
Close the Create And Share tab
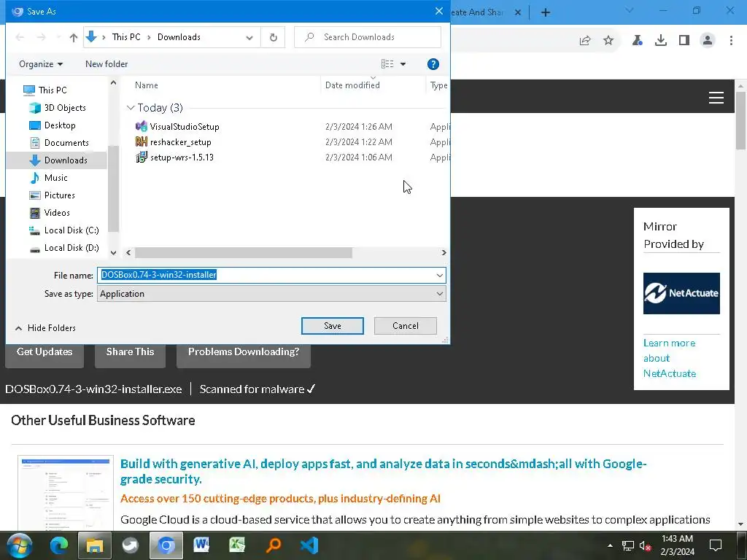click(518, 12)
